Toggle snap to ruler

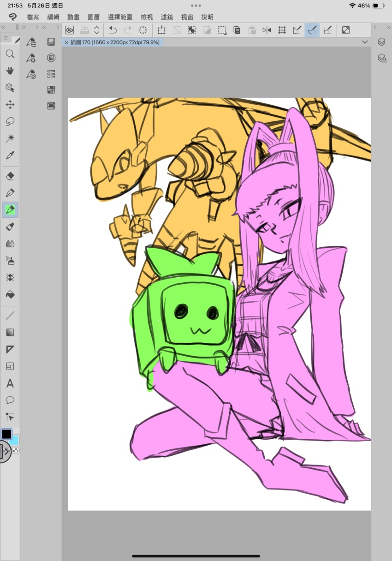[x=297, y=30]
